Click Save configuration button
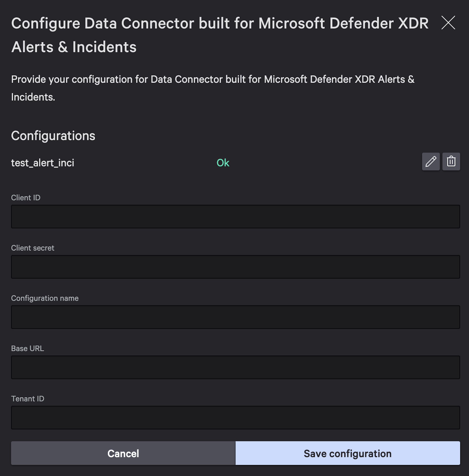 pyautogui.click(x=347, y=453)
